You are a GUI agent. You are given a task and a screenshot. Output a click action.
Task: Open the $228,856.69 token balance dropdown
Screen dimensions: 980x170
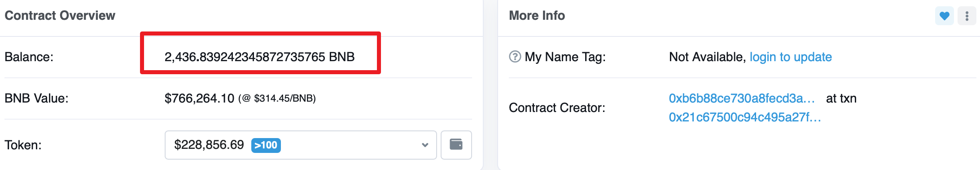[301, 145]
